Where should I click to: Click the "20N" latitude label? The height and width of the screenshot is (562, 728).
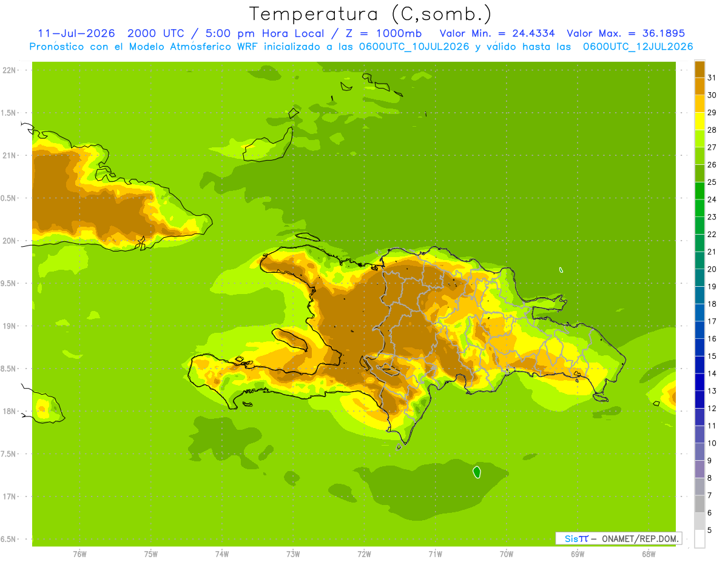point(9,241)
